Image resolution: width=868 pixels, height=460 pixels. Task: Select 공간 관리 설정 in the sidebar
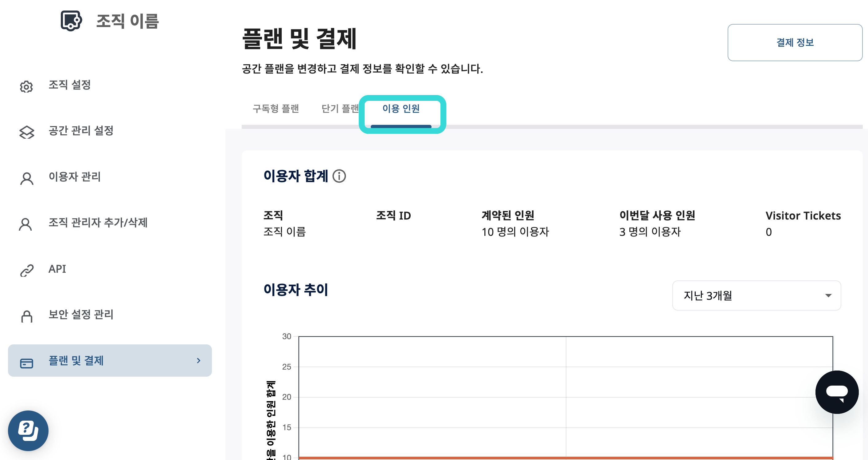pos(81,131)
